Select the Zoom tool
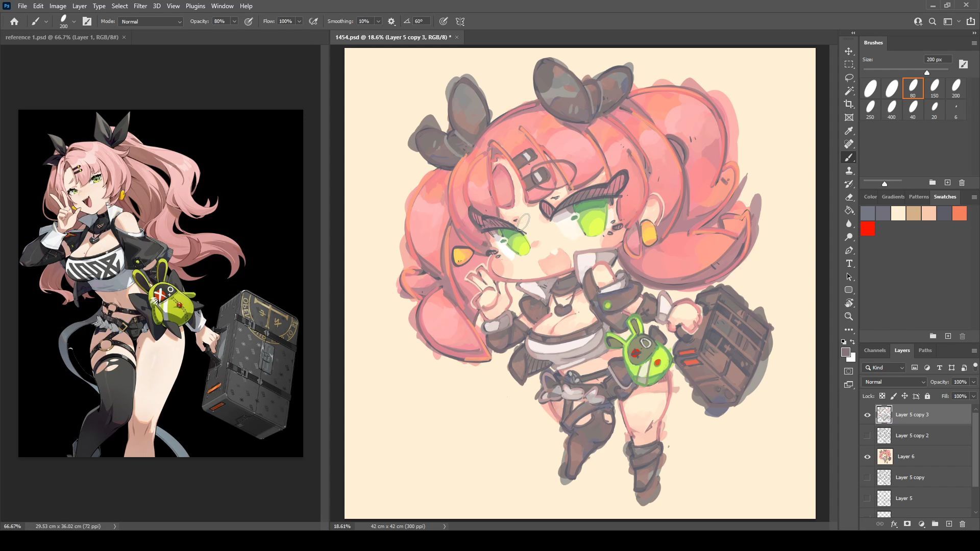The width and height of the screenshot is (980, 551). (849, 317)
